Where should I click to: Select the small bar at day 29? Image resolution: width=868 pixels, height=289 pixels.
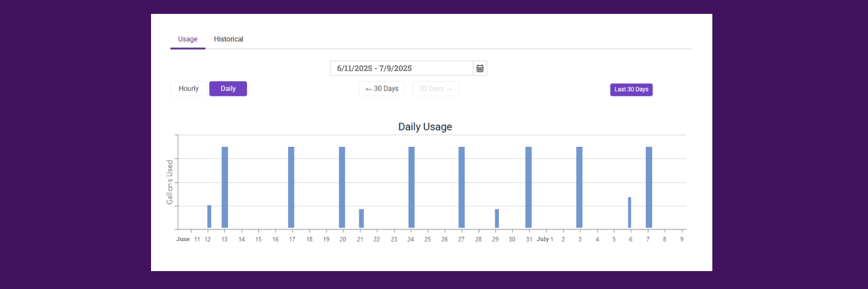496,218
